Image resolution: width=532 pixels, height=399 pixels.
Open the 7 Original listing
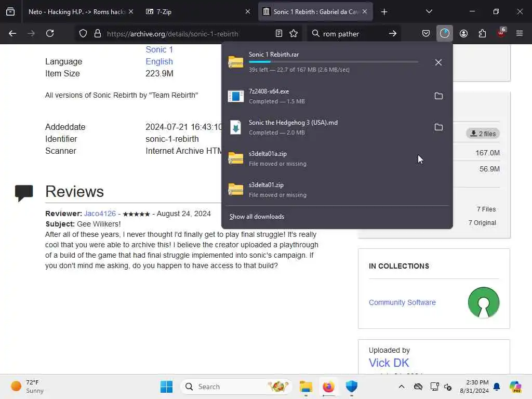pyautogui.click(x=482, y=223)
